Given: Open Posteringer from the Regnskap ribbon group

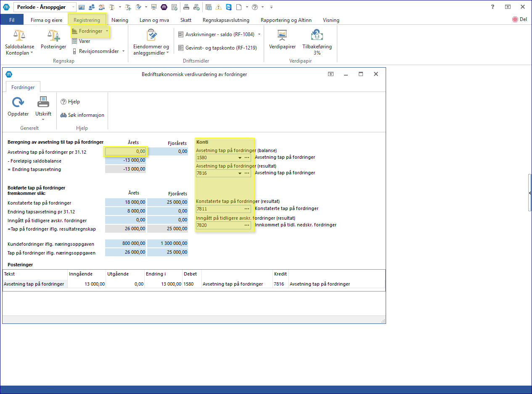Looking at the screenshot, I should point(53,40).
